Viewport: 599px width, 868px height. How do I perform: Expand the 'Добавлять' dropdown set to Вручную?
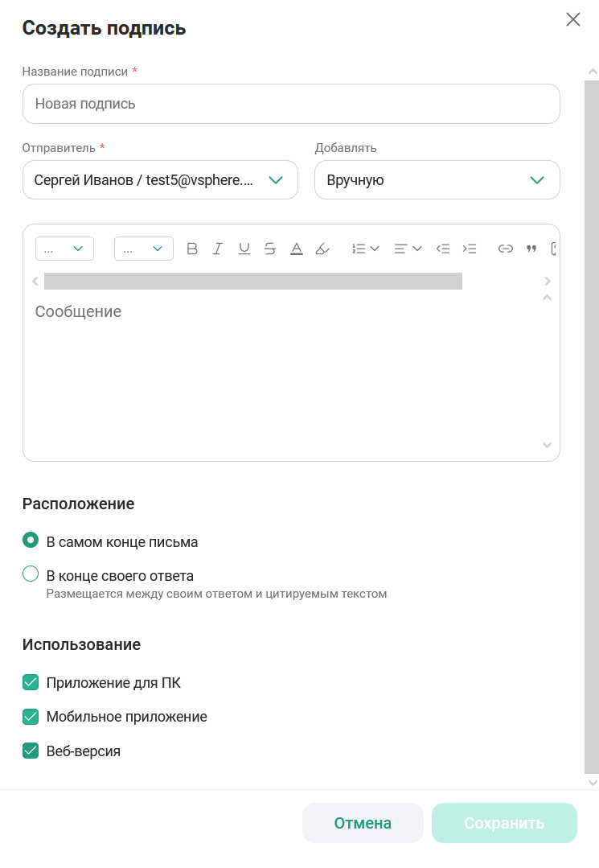pyautogui.click(x=437, y=180)
